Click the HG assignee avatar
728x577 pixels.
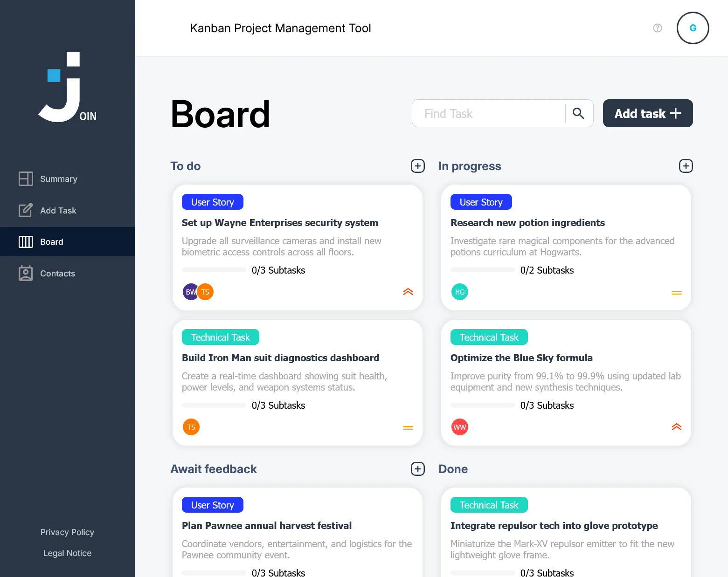(x=460, y=292)
